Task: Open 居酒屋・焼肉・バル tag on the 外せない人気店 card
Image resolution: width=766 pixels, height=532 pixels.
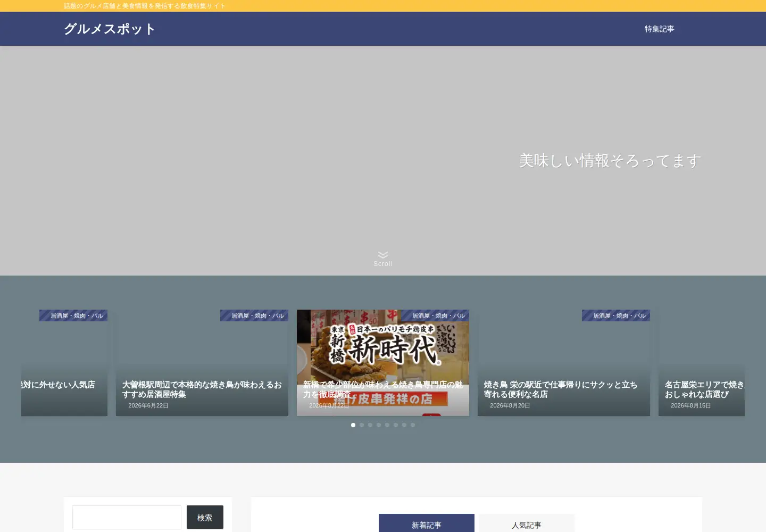Action: coord(73,315)
